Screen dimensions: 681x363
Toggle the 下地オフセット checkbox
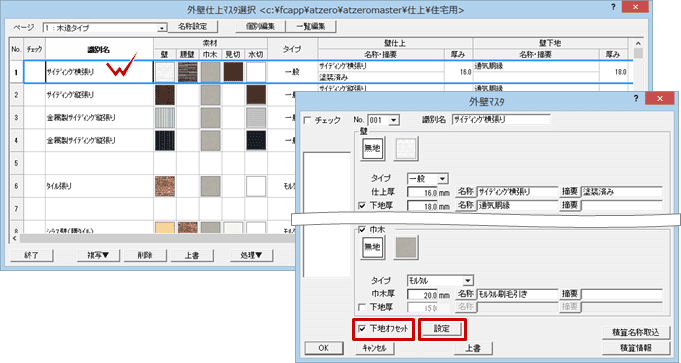tap(362, 329)
